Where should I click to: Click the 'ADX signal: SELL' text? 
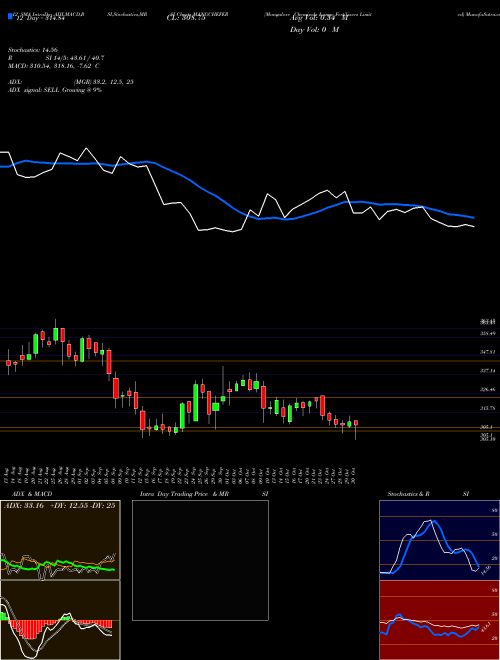(x=34, y=90)
